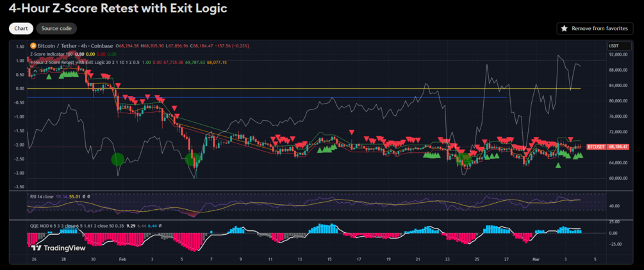Click the 4-Hour Z-Score Retest with Exit Logic heading

click(x=118, y=8)
